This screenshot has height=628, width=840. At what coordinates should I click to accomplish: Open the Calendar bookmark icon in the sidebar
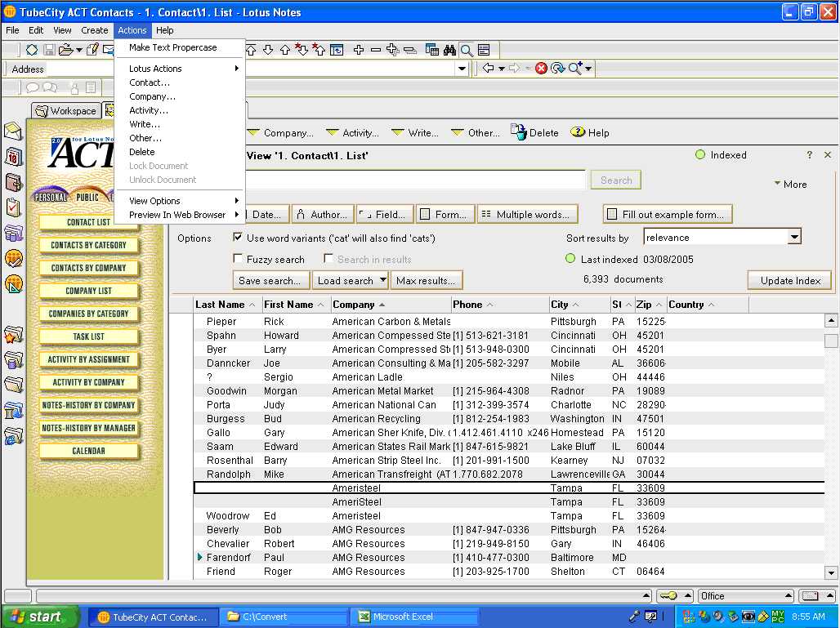(13, 156)
